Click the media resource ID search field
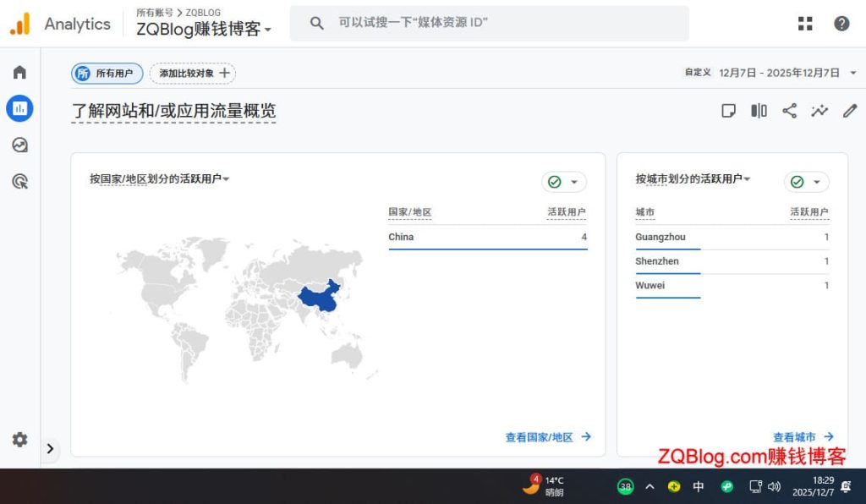Screen dimensions: 866x504 coord(489,23)
